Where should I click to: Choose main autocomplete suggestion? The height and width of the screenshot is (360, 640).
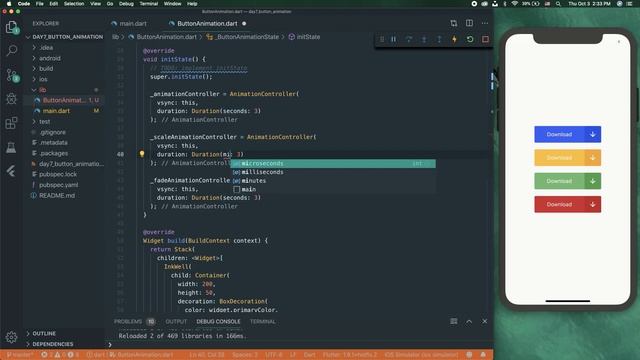333,189
